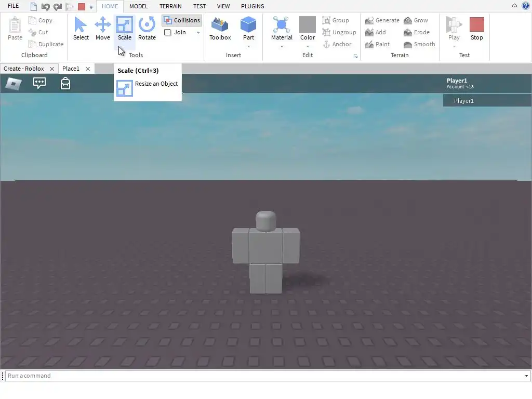Close the Place1 tab
532x399 pixels.
pyautogui.click(x=88, y=69)
